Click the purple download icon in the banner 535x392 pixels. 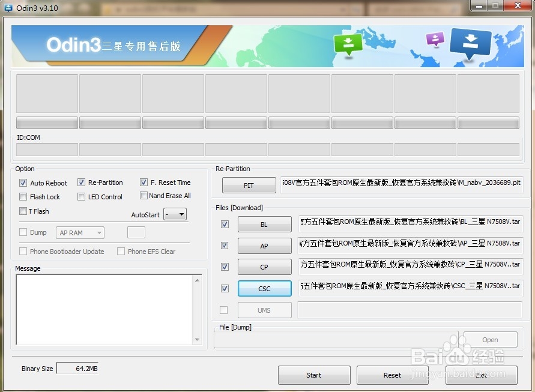click(x=435, y=40)
